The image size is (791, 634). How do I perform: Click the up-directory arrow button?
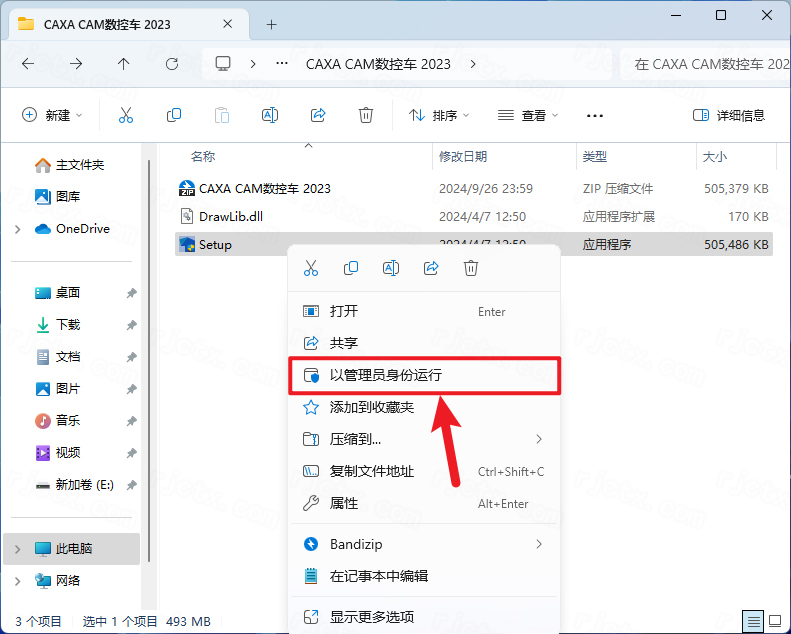pos(124,64)
